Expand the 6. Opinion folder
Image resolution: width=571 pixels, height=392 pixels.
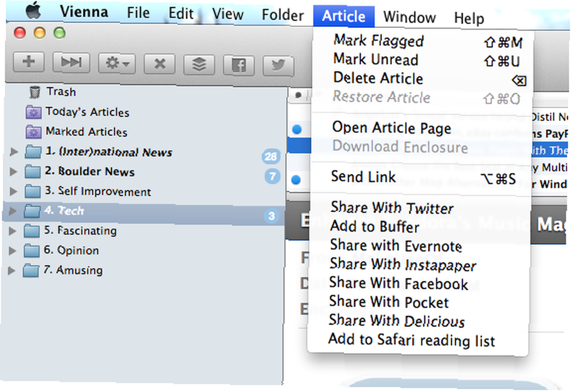12,250
